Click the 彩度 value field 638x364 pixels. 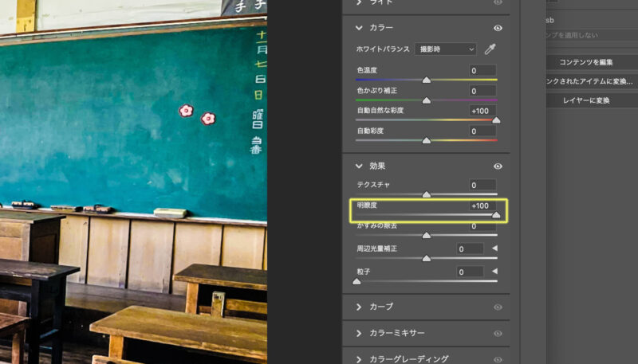(x=482, y=131)
